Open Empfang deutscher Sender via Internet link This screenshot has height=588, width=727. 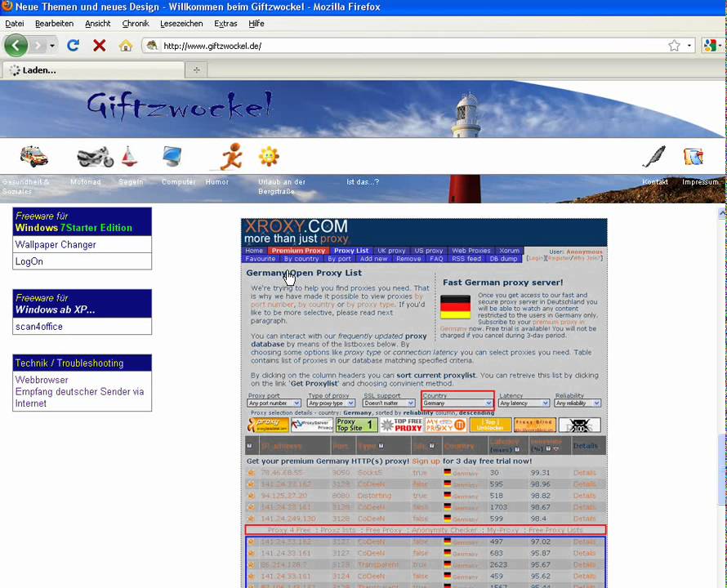(x=80, y=398)
